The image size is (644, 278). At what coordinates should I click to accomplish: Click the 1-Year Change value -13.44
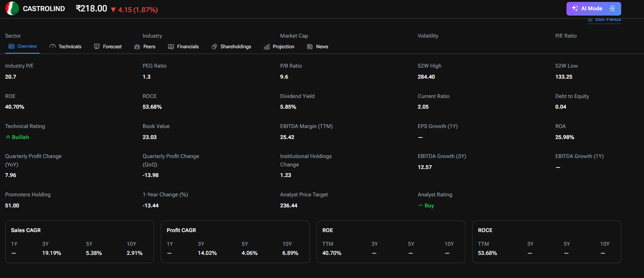(x=151, y=205)
